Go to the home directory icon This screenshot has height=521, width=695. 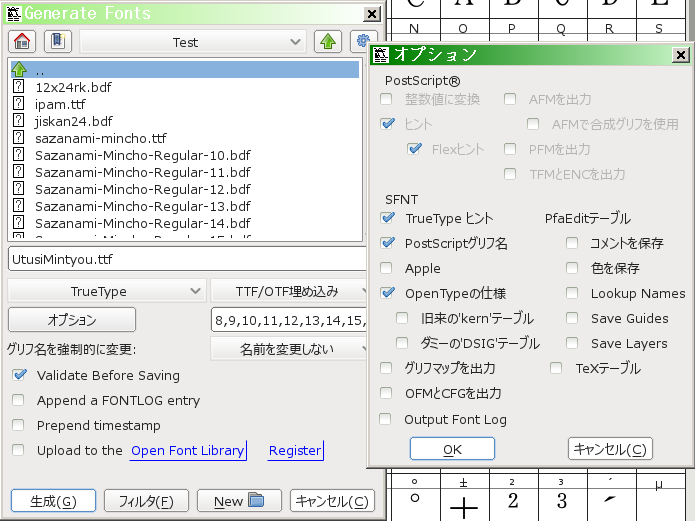22,42
